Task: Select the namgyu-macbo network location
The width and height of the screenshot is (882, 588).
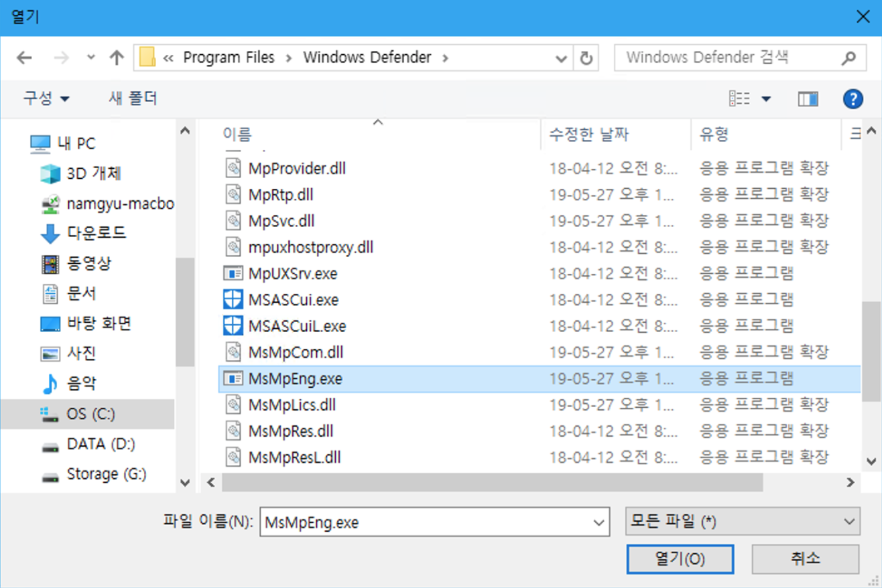Action: (107, 203)
